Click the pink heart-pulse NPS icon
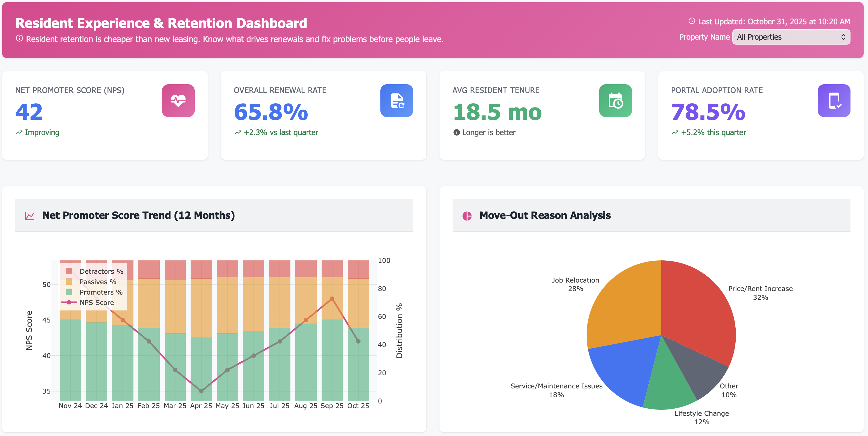868x436 pixels. tap(178, 101)
